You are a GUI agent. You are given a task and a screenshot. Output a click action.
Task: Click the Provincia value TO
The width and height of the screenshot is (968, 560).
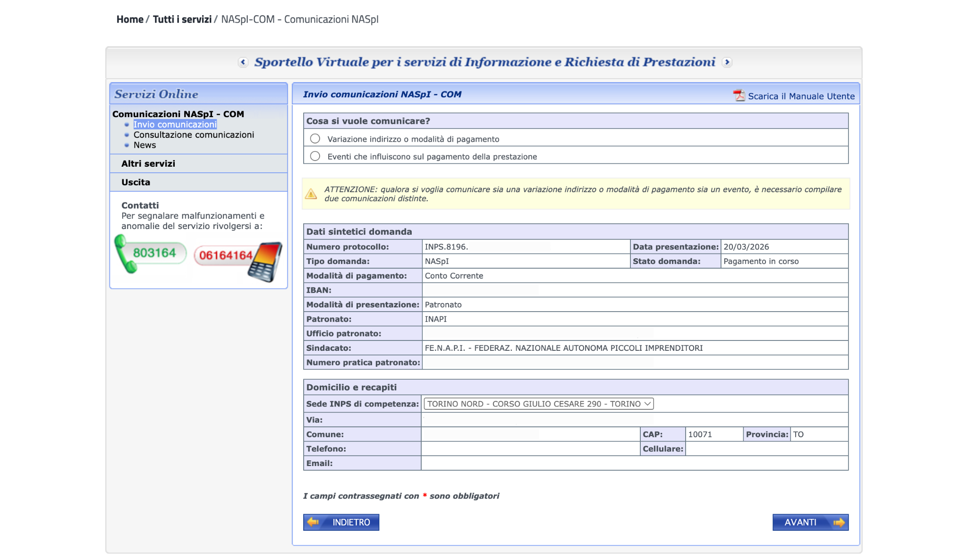(798, 434)
